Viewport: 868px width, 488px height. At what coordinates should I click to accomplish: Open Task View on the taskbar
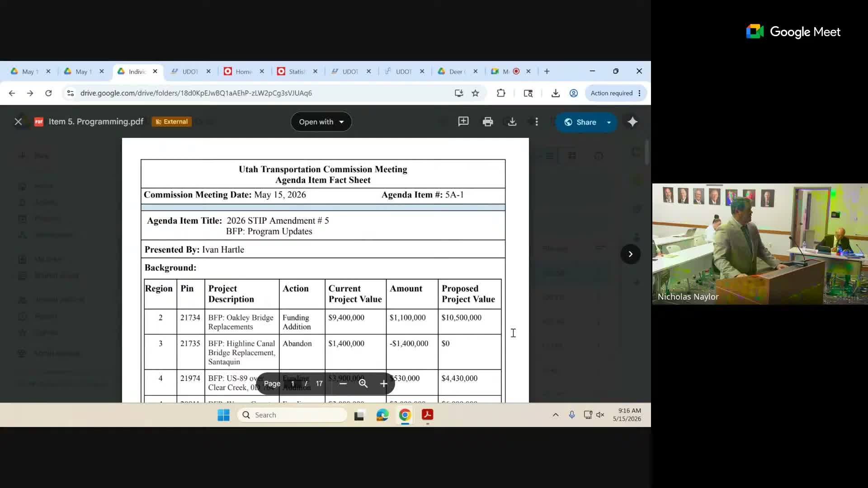[x=359, y=415]
